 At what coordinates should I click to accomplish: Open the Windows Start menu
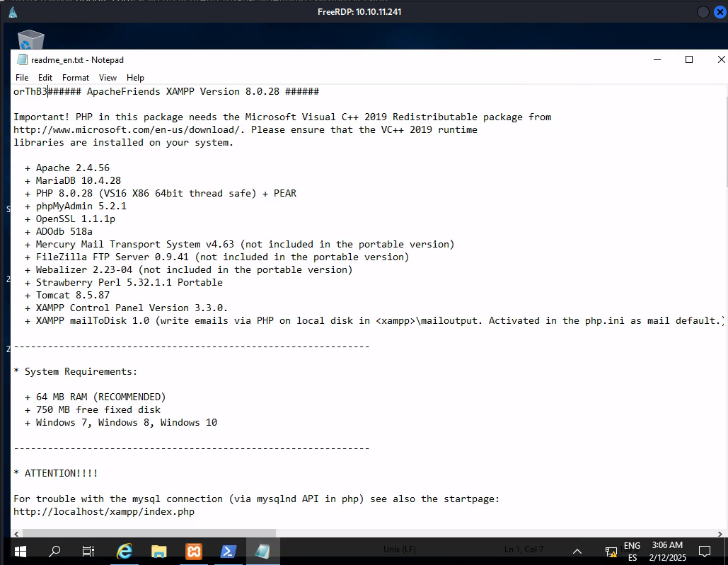(19, 551)
